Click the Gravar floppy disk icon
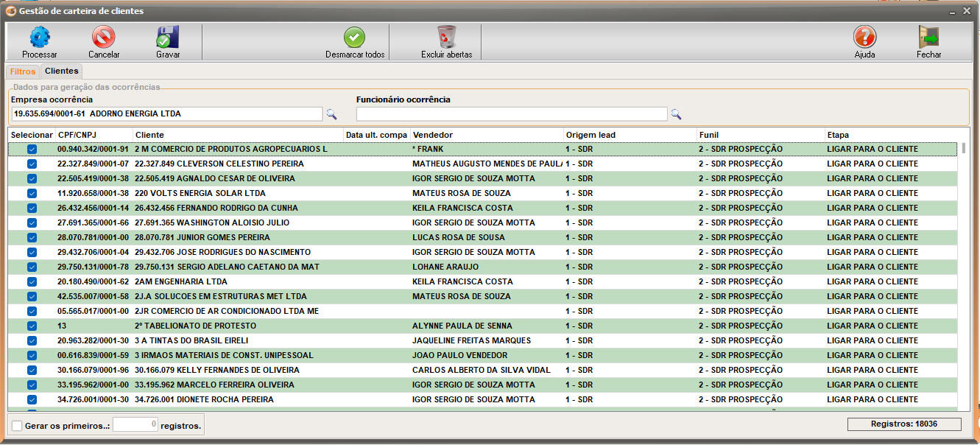The width and height of the screenshot is (980, 445). pos(168,37)
